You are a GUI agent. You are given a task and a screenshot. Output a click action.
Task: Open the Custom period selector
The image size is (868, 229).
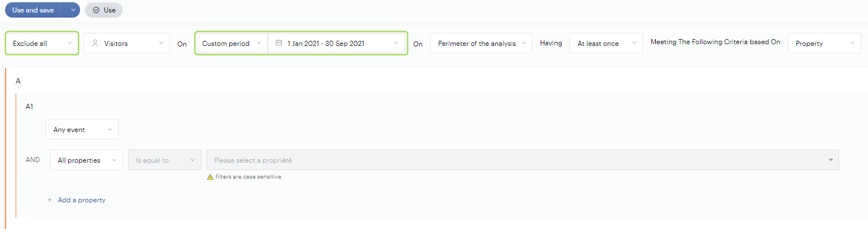tap(232, 43)
